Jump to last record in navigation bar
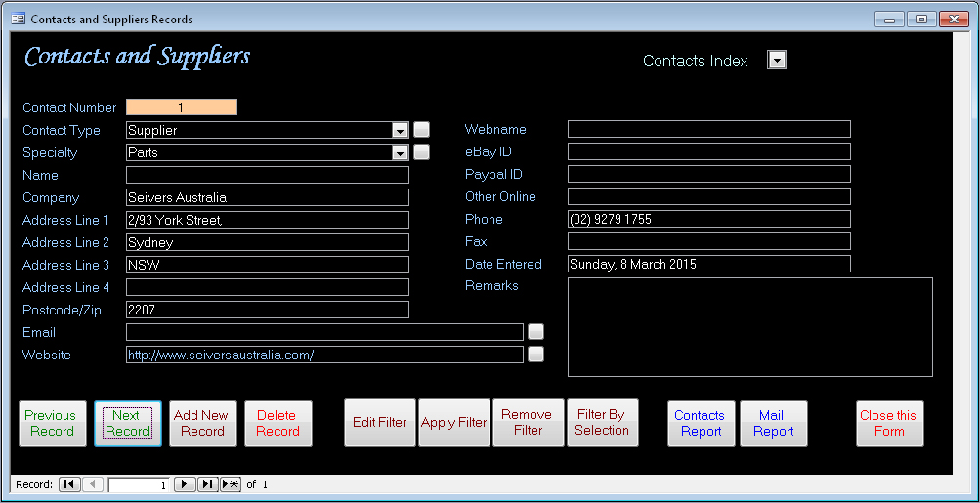 [x=207, y=484]
